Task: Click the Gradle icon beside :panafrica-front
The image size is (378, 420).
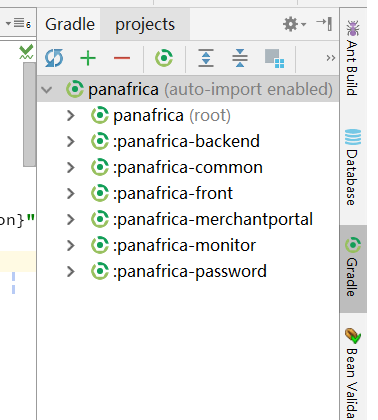Action: point(100,193)
